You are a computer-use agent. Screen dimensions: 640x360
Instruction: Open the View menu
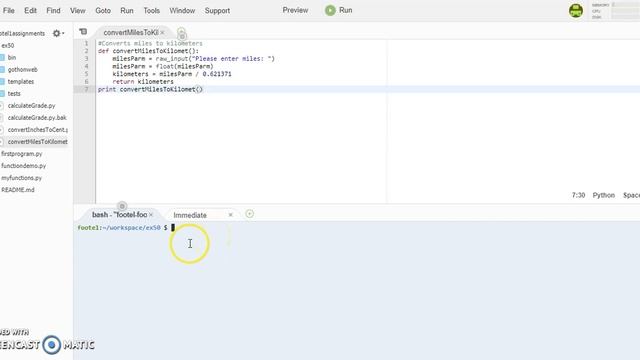78,11
